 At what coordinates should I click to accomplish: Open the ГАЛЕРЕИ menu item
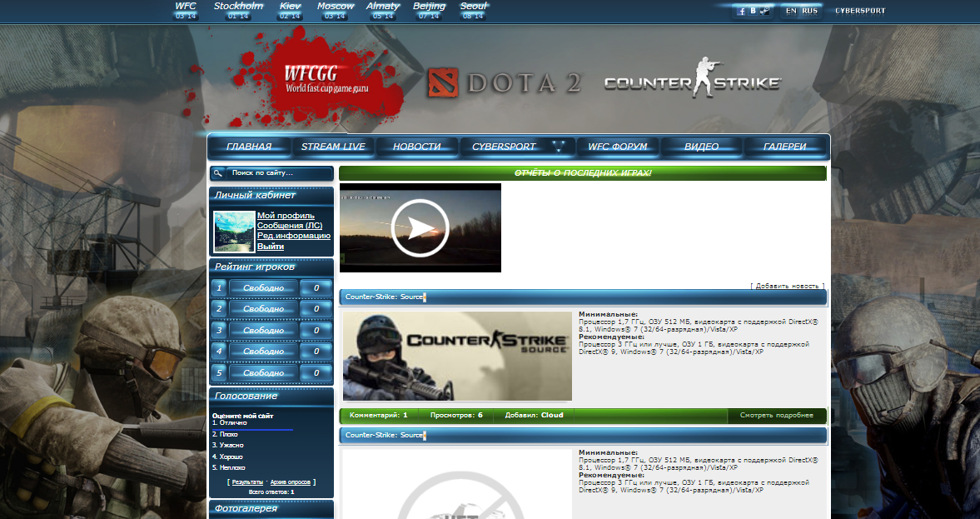tap(785, 147)
